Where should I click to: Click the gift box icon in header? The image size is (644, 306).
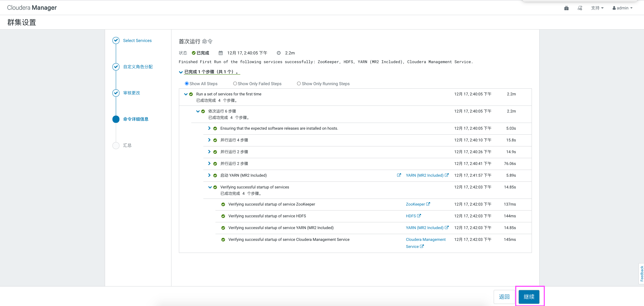click(x=566, y=8)
